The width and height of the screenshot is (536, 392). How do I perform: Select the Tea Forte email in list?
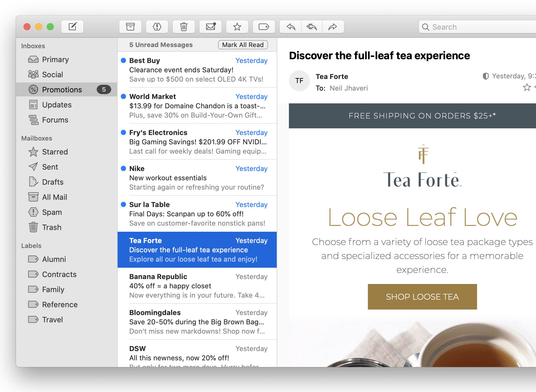coord(197,250)
